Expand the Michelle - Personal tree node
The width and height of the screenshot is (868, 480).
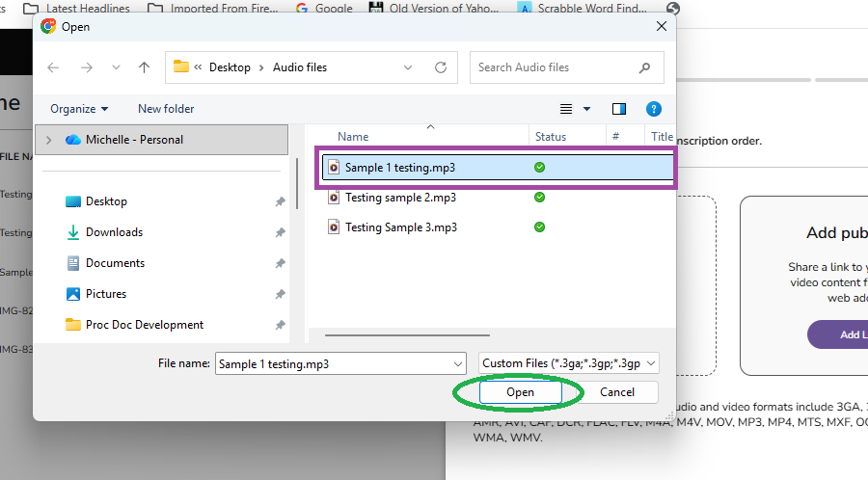[49, 140]
